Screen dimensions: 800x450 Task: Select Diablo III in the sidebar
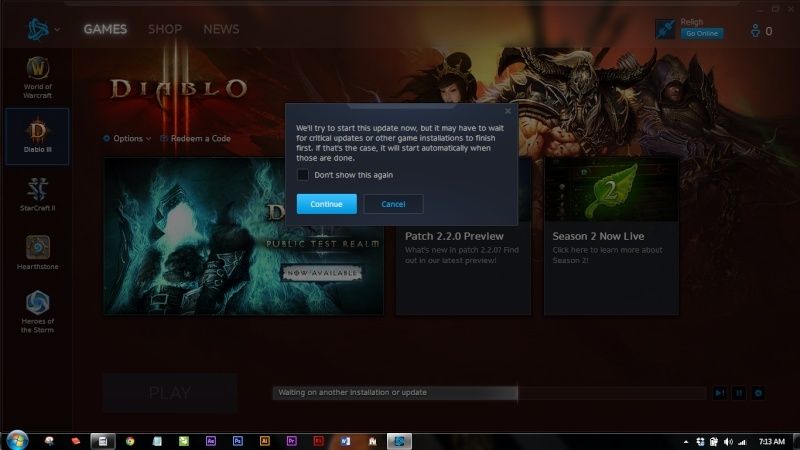(37, 136)
